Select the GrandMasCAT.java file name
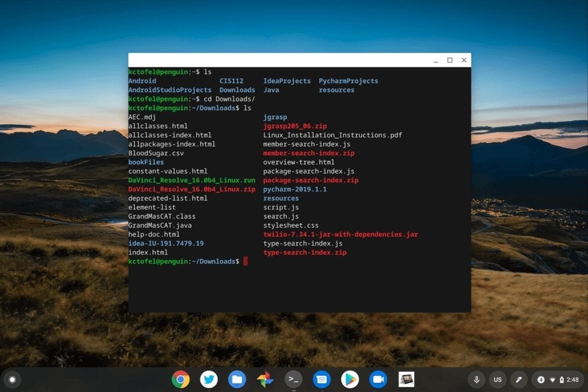This screenshot has height=392, width=588. pos(160,225)
